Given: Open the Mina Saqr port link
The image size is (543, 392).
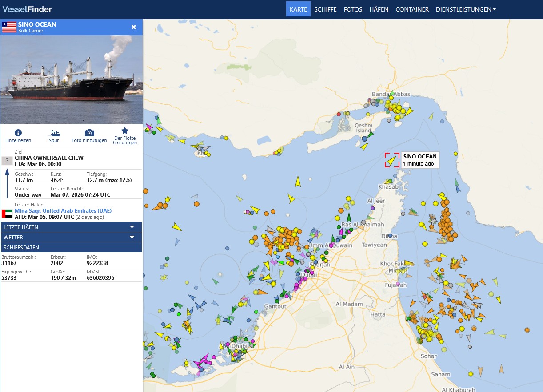Looking at the screenshot, I should pos(63,210).
